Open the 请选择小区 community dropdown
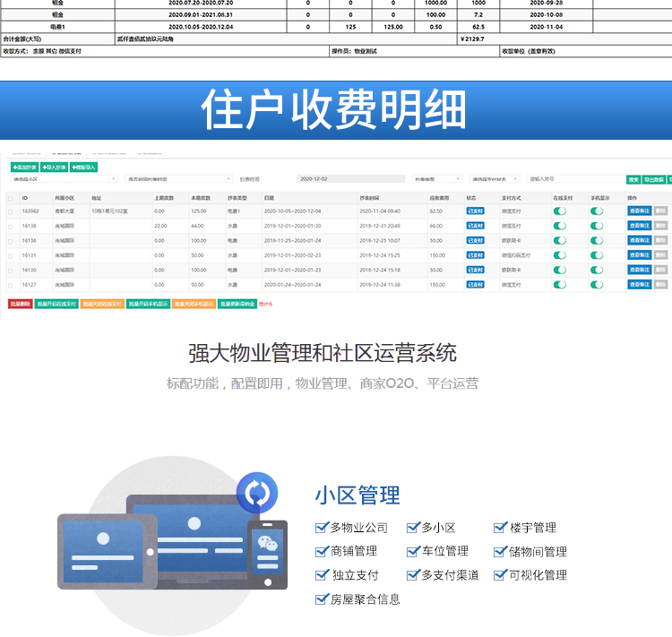This screenshot has width=672, height=637. point(65,179)
